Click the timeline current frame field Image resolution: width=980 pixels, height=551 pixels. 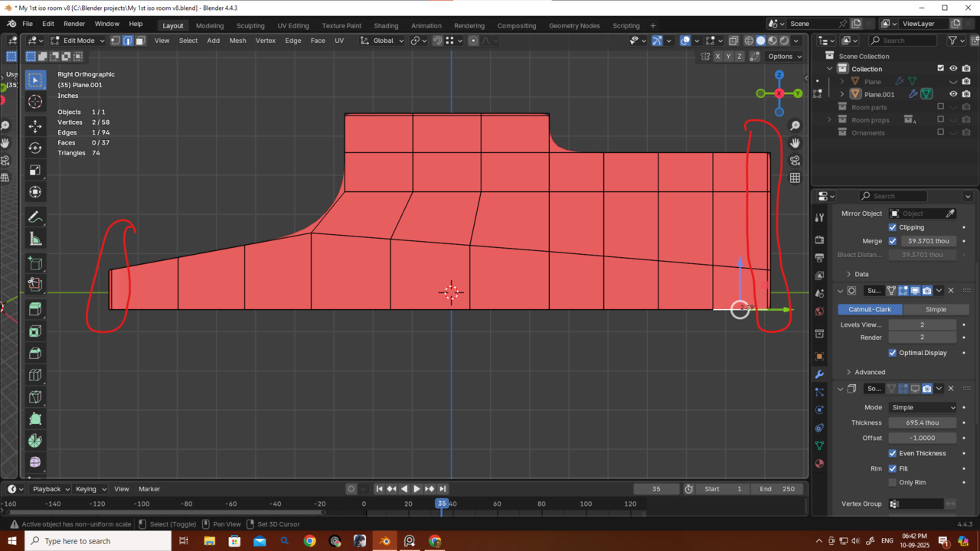pos(656,489)
